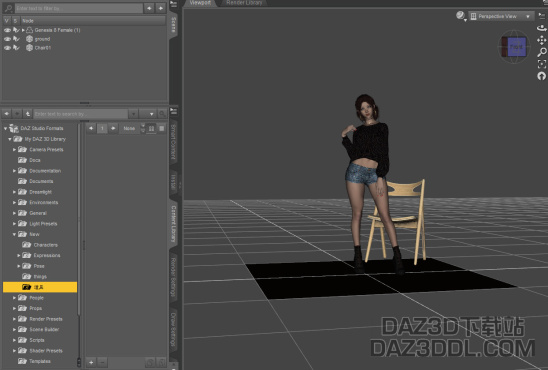Click the minus remove button below content view
The image size is (548, 370).
click(102, 362)
